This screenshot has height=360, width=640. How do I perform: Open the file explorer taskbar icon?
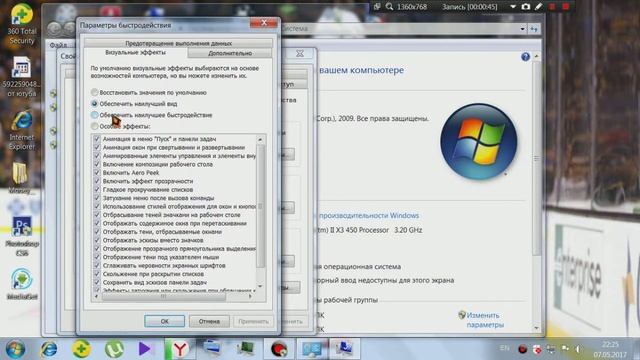point(212,349)
